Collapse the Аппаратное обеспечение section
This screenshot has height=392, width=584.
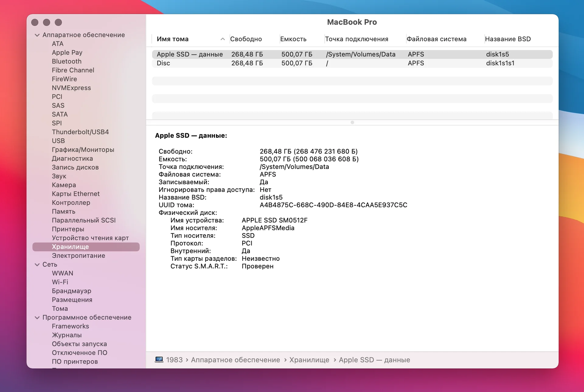click(37, 35)
